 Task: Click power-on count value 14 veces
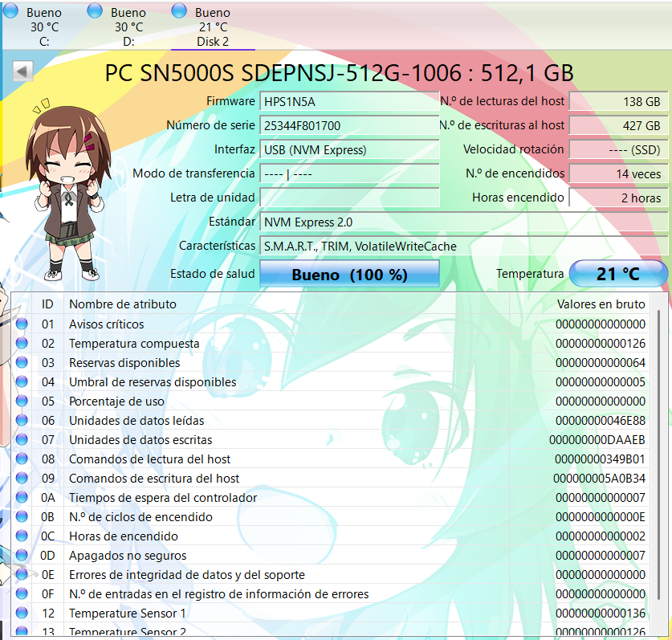tap(618, 173)
